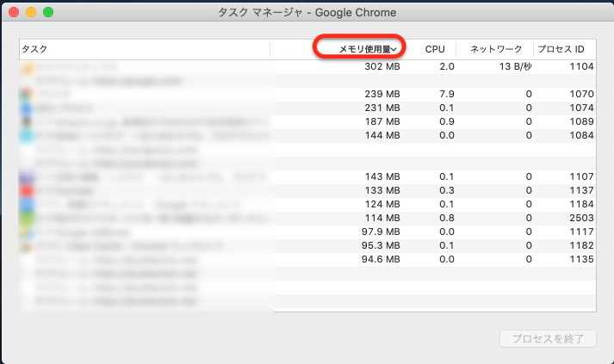Screen dimensions: 614x364
Task: Select the row using 133 MB
Action: (x=307, y=190)
